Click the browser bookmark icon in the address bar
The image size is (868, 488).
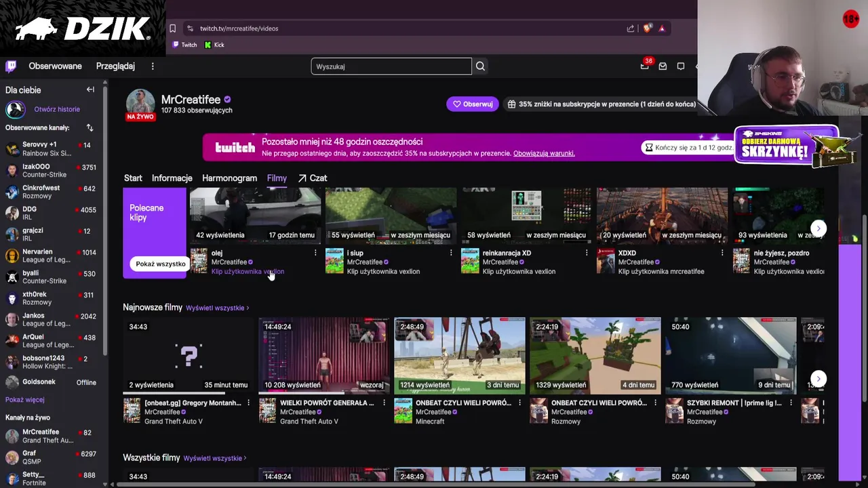[172, 28]
